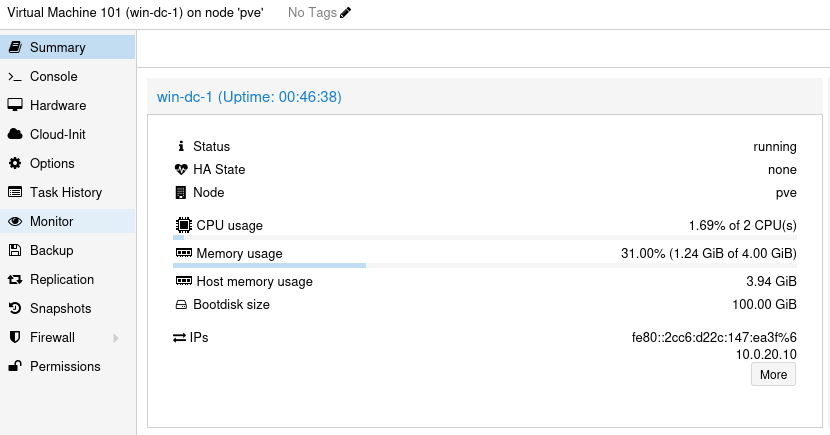
Task: Click the Options gear icon
Action: coord(15,163)
